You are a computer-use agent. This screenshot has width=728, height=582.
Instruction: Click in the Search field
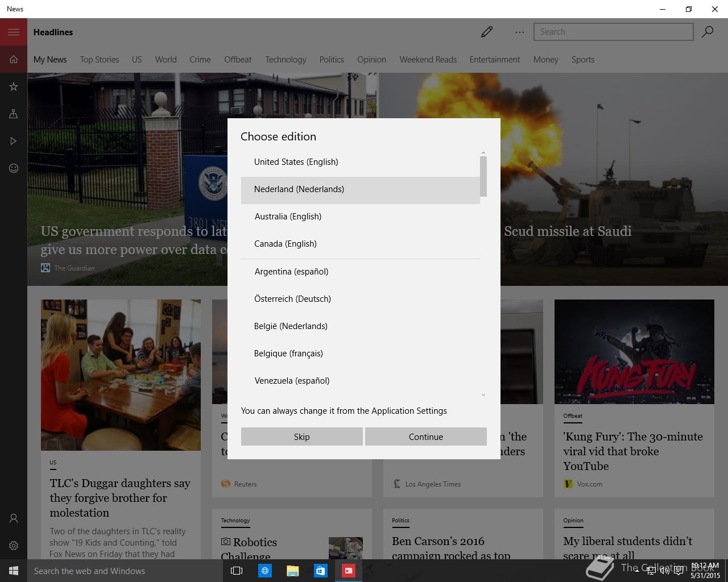613,32
